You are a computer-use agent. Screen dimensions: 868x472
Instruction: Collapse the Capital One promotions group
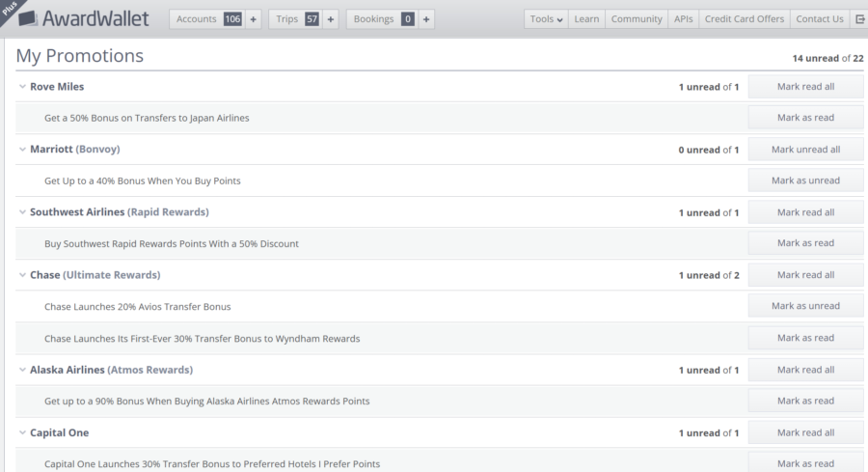point(22,432)
